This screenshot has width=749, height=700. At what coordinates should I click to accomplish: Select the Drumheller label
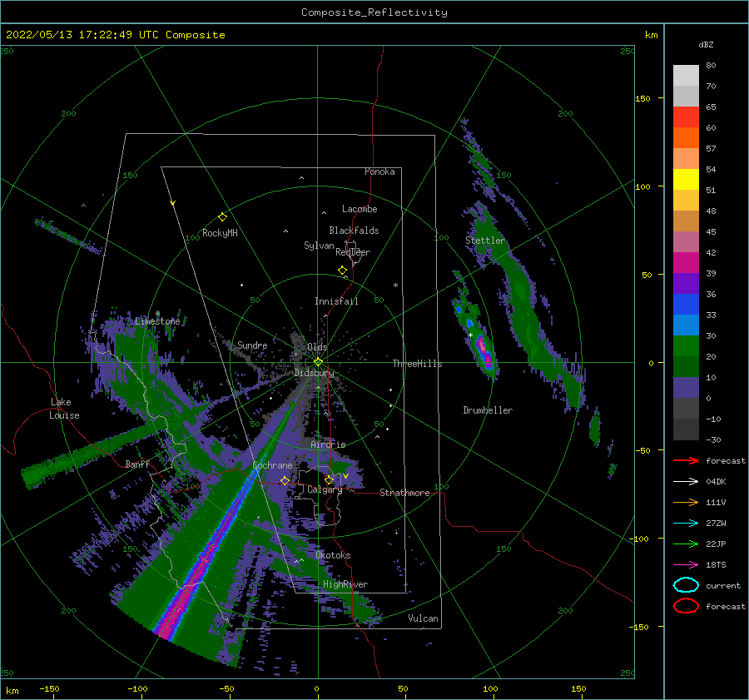coord(488,410)
